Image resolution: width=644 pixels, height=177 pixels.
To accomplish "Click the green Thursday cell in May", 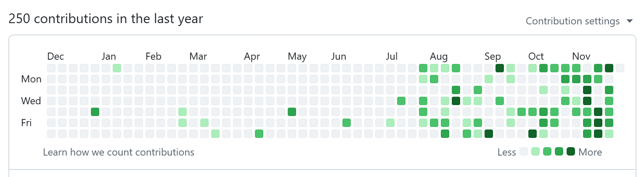I will 292,112.
